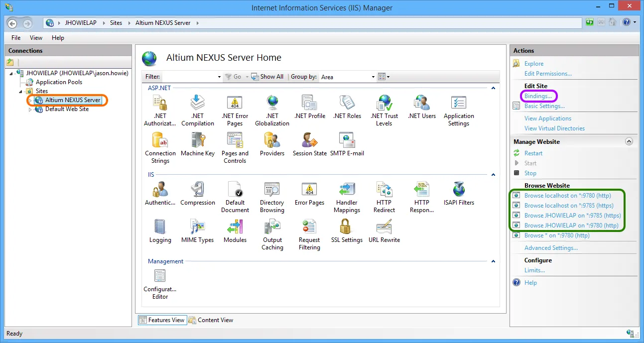Open Advanced Settings... link

[x=551, y=248]
